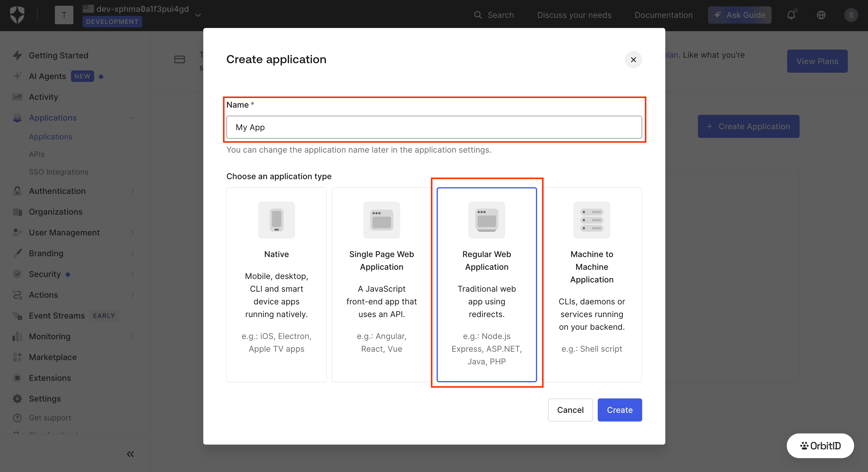868x472 pixels.
Task: Open the OrbitID widget
Action: [820, 446]
